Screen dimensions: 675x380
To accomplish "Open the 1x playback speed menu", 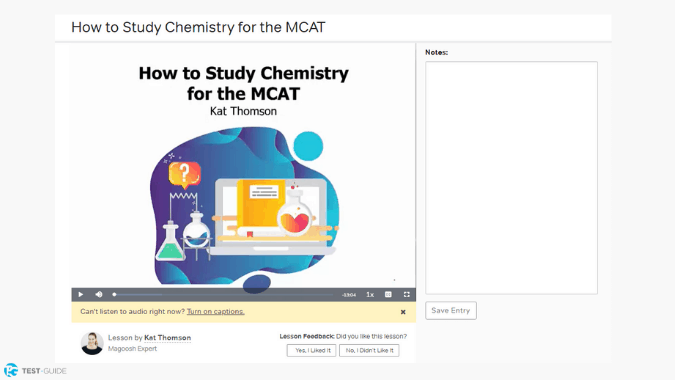I will tap(370, 294).
